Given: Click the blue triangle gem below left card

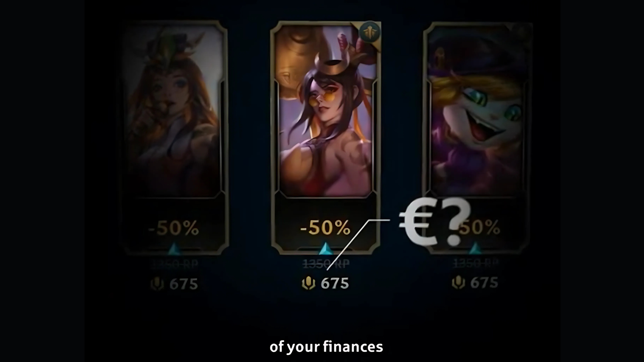Looking at the screenshot, I should pyautogui.click(x=174, y=250).
